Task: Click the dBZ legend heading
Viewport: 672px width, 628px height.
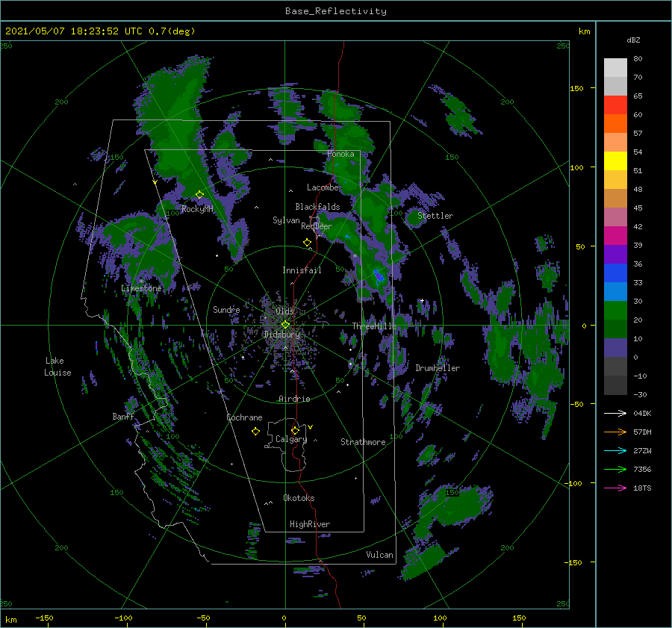Action: (633, 40)
